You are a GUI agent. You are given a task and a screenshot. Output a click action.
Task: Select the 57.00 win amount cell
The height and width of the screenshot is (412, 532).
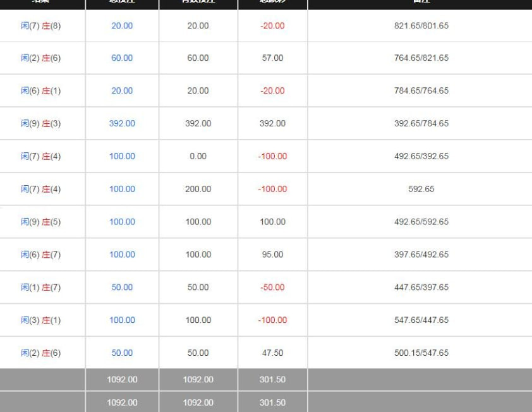point(272,58)
